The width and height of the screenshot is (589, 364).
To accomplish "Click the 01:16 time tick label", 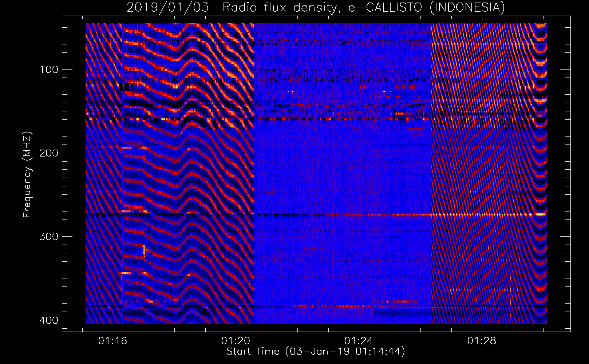I will tap(112, 341).
